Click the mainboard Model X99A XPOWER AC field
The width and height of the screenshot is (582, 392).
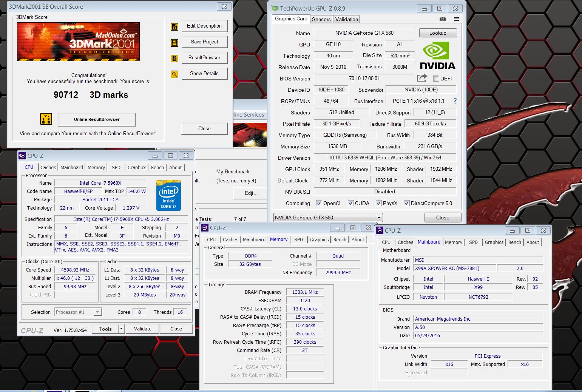tap(455, 269)
